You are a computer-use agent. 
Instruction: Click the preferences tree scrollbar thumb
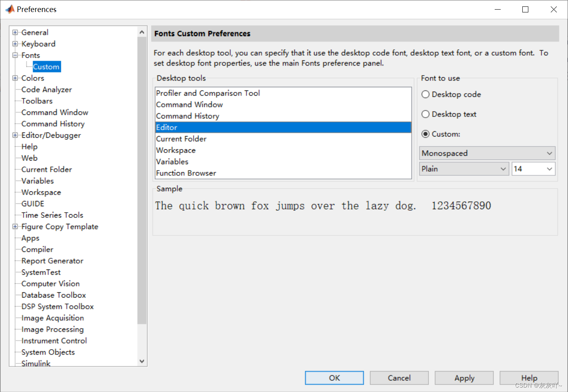142,180
